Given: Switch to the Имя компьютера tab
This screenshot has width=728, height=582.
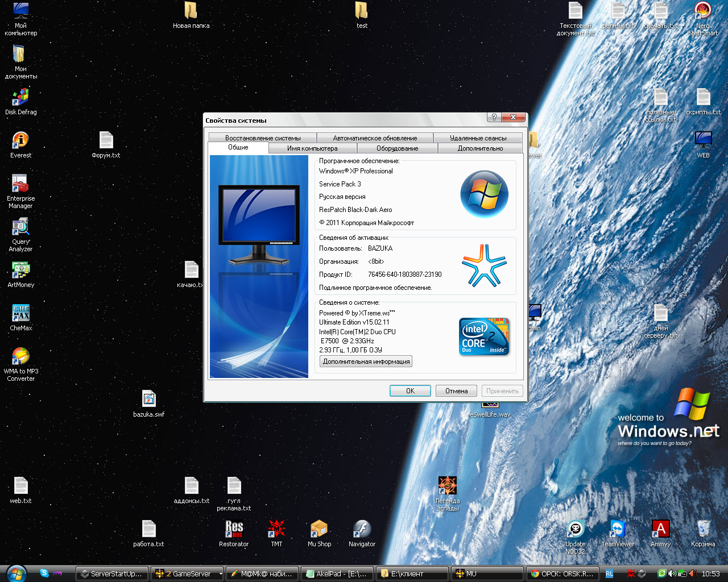Looking at the screenshot, I should click(x=312, y=148).
